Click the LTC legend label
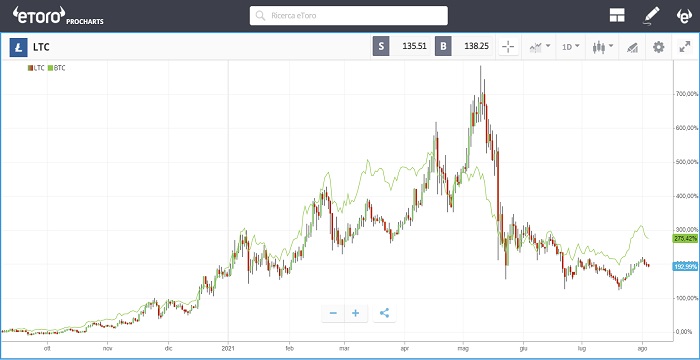Viewport: 700px width, 360px height. (36, 68)
